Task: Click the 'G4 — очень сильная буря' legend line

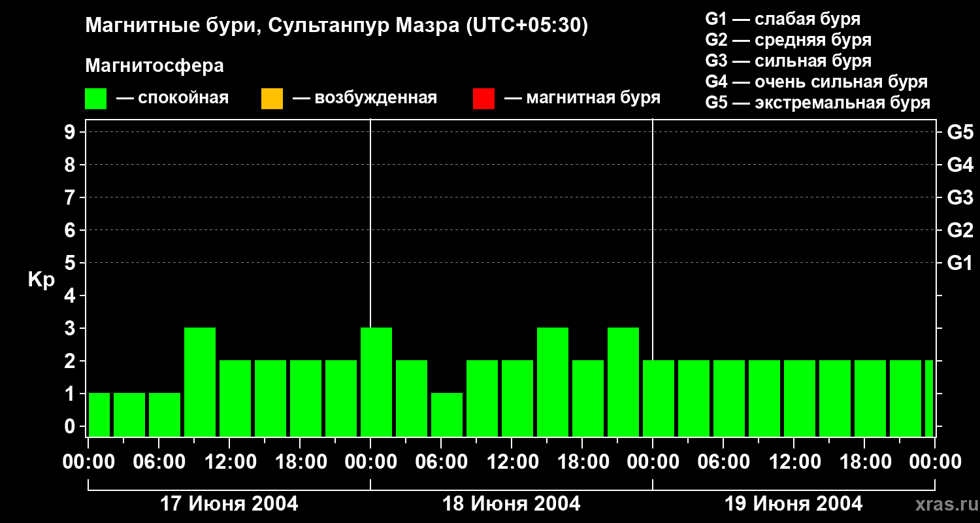Action: (x=817, y=82)
